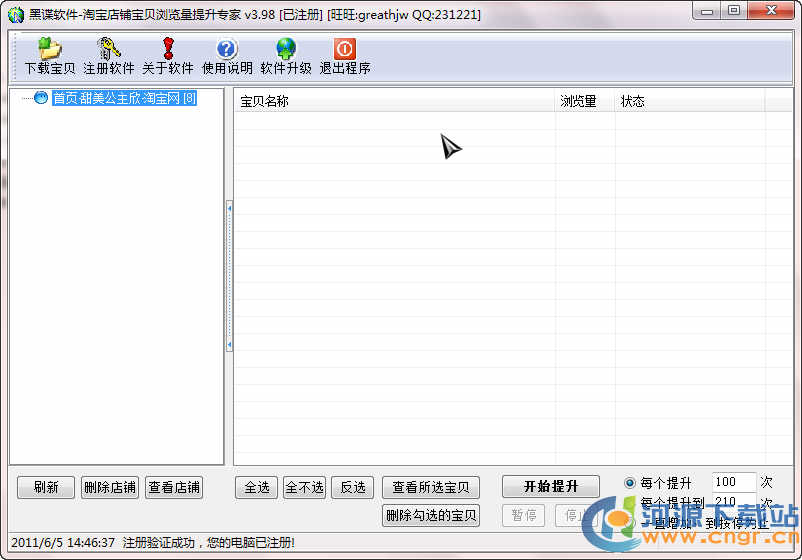This screenshot has height=560, width=802.
Task: Click 全不选 deselect all button
Action: tap(304, 487)
